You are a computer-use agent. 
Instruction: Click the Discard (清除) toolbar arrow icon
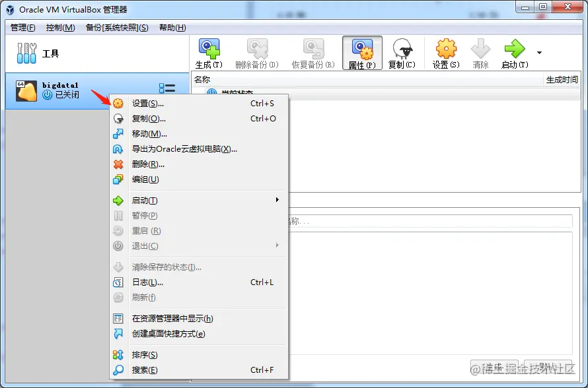[480, 49]
